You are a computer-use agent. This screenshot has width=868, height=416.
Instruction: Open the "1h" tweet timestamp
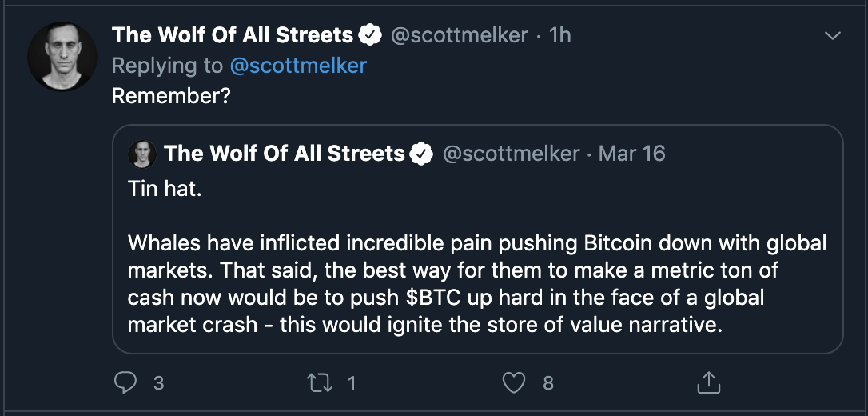[560, 35]
